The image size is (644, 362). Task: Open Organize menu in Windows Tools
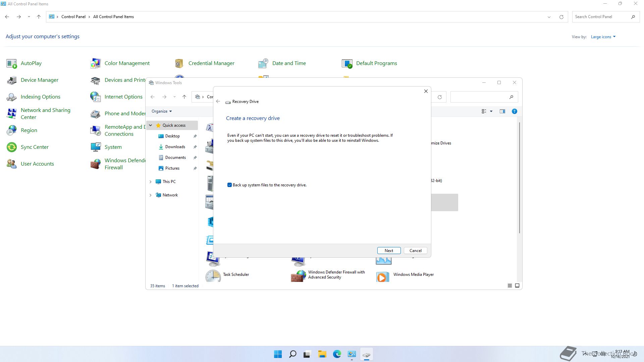click(x=162, y=111)
